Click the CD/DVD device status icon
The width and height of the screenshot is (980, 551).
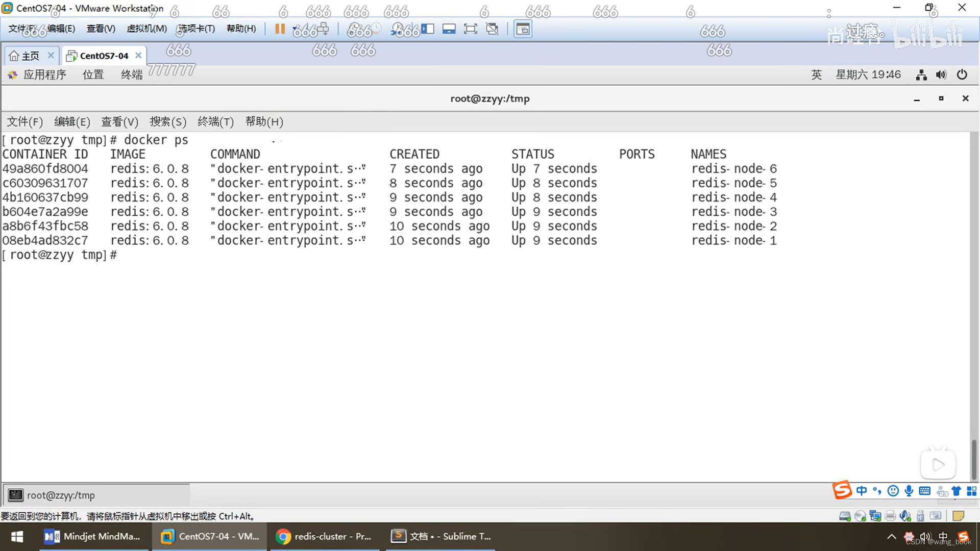(x=860, y=516)
